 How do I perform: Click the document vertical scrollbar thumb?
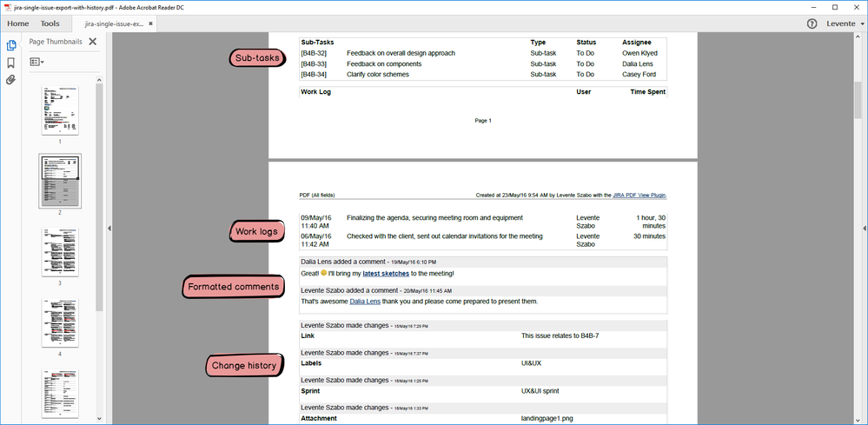point(858,100)
